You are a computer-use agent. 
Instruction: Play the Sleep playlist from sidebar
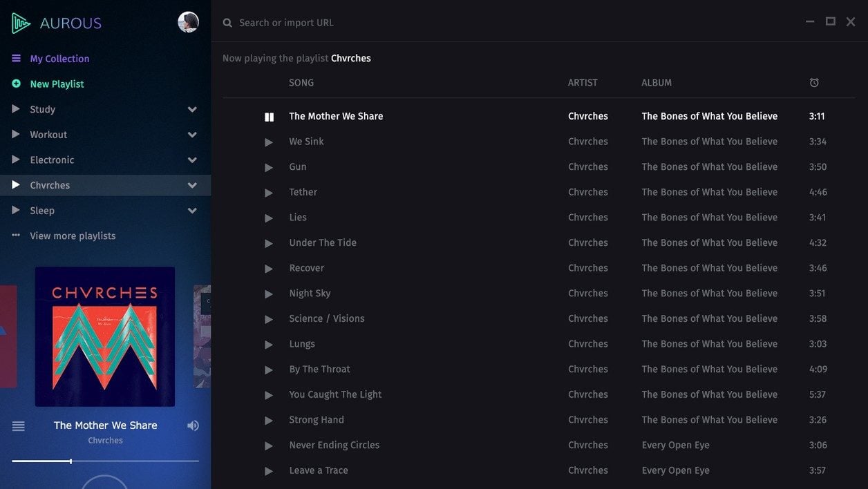[16, 210]
